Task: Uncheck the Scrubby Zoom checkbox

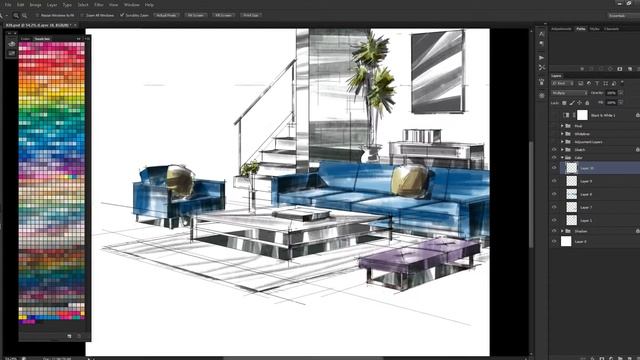Action: click(x=122, y=15)
